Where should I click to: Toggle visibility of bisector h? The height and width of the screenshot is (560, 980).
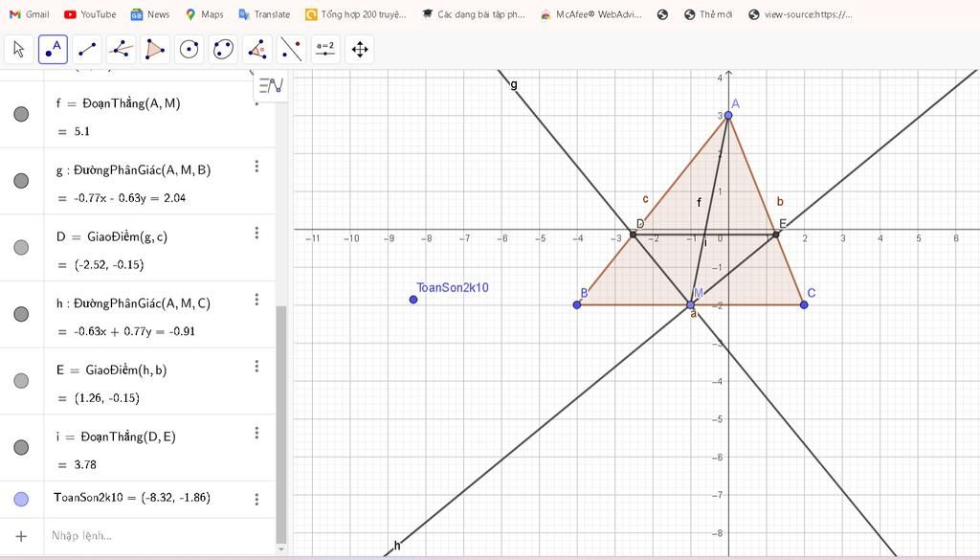21,314
